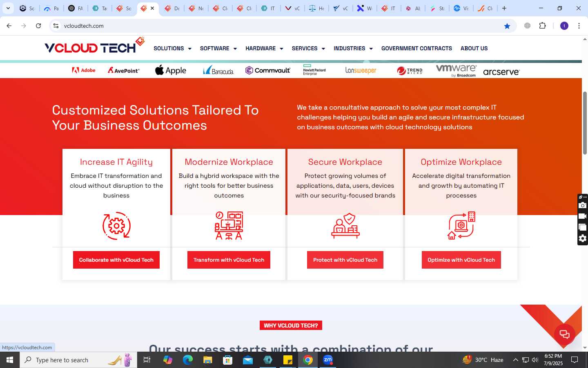Click Optimize with vCloud Tech button

coord(461,260)
